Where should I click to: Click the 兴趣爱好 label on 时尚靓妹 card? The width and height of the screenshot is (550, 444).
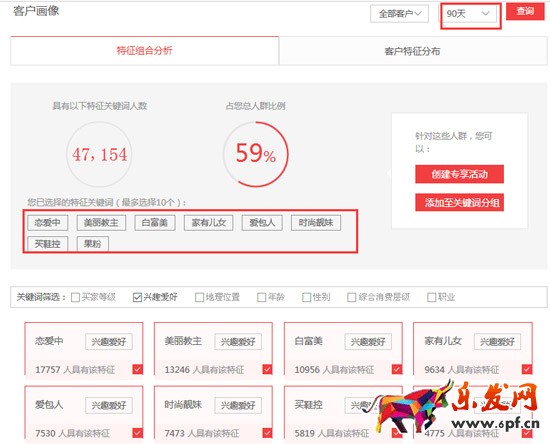point(238,405)
